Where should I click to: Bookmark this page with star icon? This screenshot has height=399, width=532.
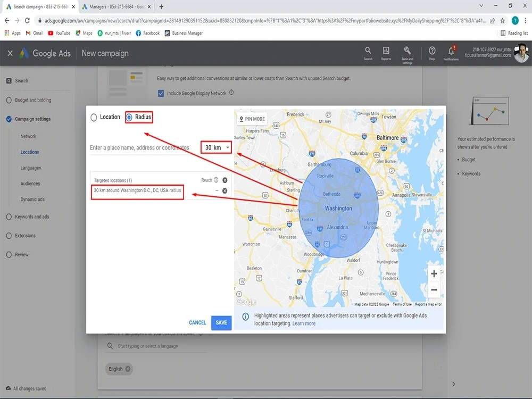[503, 21]
